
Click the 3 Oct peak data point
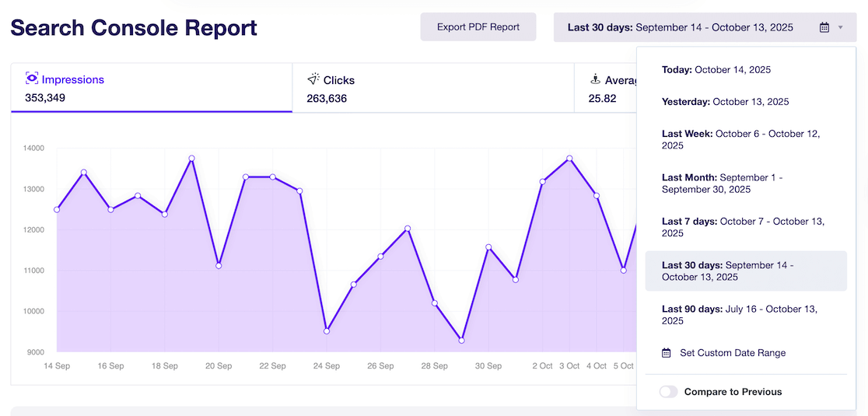570,159
